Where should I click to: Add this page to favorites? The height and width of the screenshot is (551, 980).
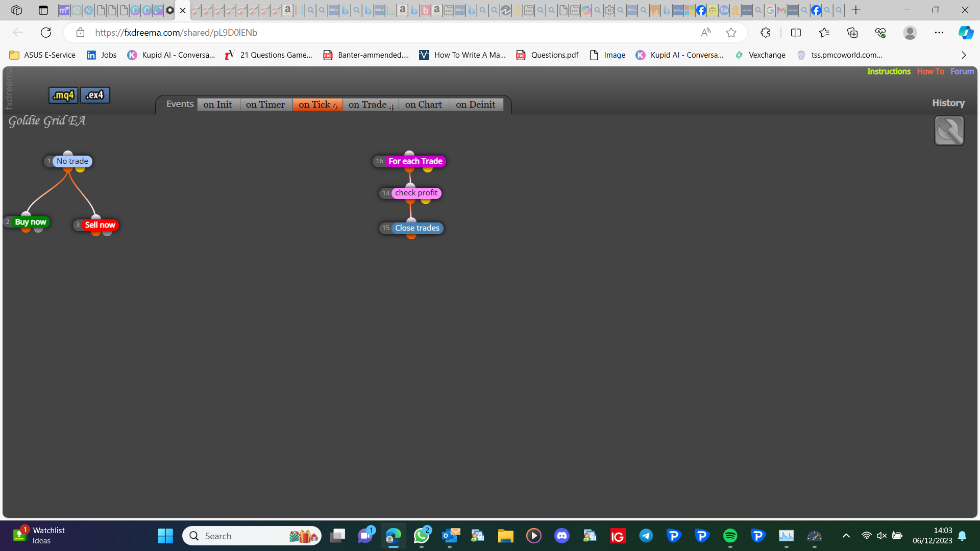click(x=731, y=33)
